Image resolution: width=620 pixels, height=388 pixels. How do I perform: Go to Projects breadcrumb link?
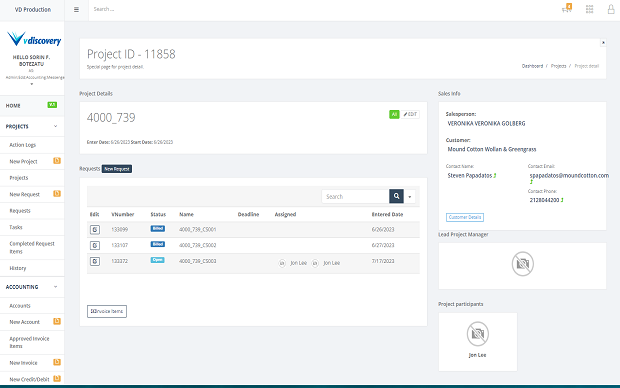tap(558, 66)
